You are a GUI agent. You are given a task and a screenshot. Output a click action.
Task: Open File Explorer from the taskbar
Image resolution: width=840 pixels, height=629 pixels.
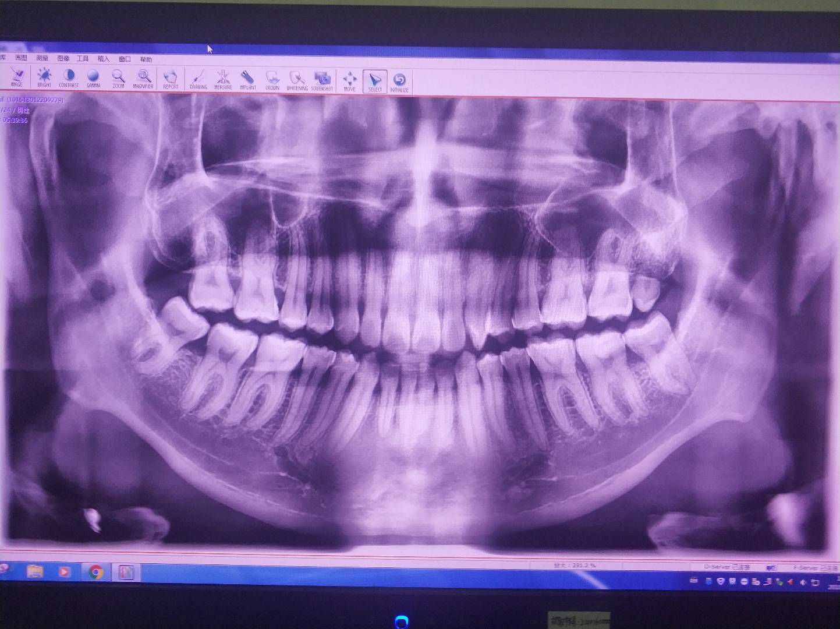click(x=35, y=571)
